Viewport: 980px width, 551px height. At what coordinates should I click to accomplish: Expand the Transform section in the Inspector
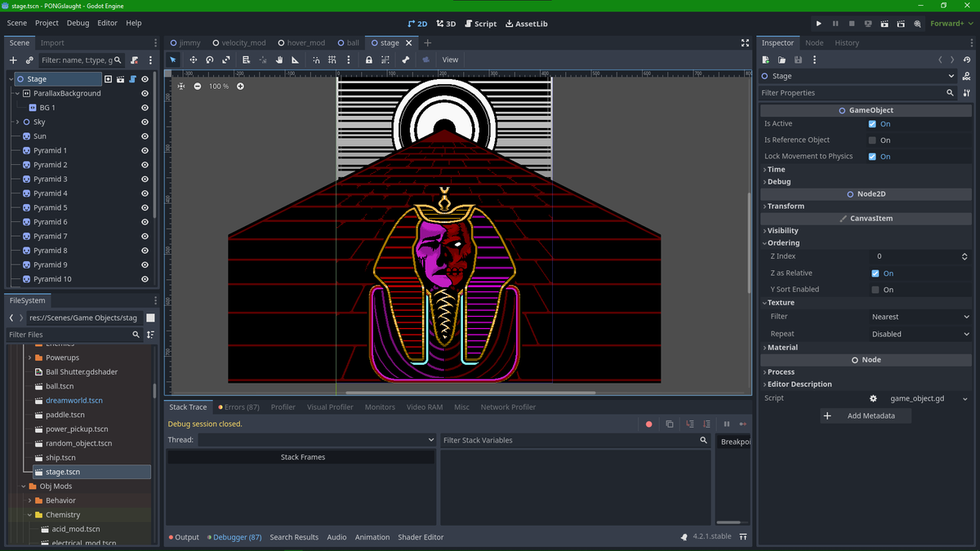tap(784, 206)
